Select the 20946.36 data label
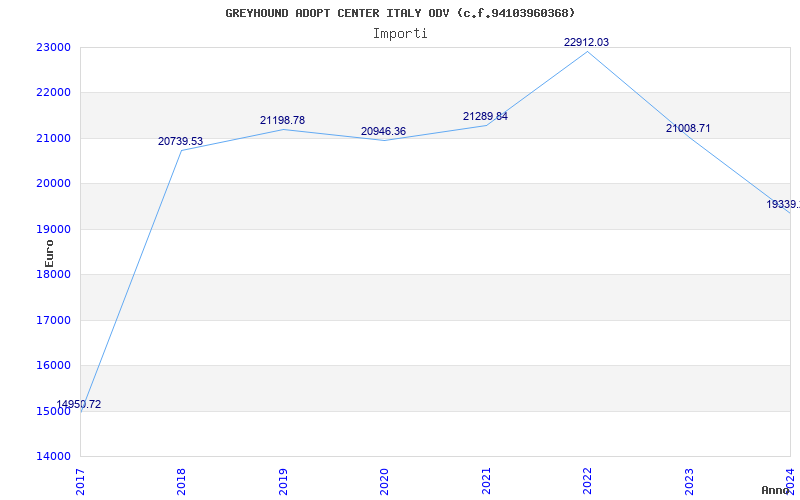800x500 pixels. point(383,132)
